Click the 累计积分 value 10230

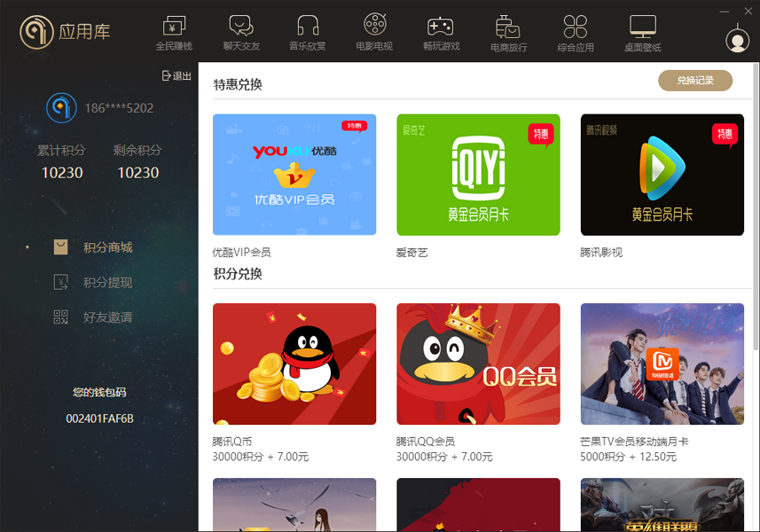click(x=62, y=173)
